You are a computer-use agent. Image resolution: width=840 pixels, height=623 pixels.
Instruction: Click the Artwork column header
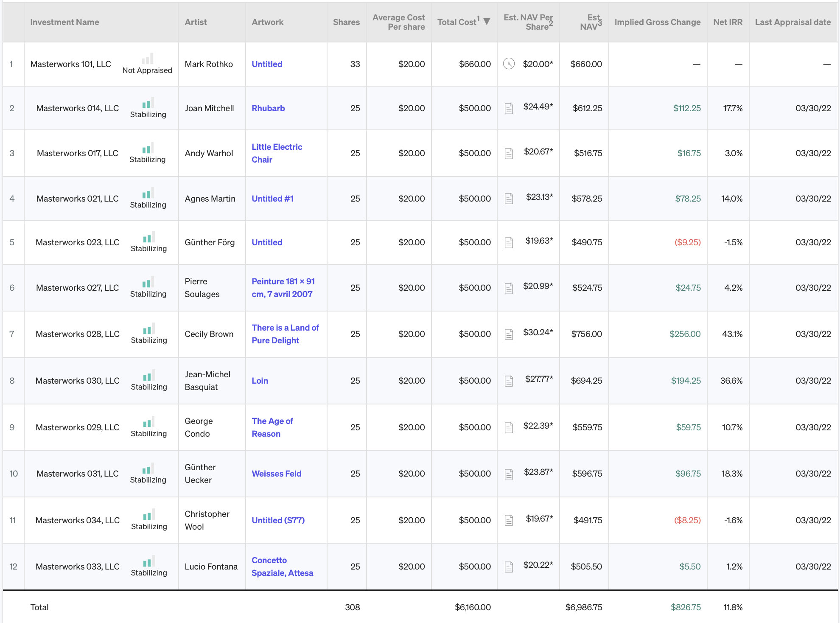click(267, 22)
